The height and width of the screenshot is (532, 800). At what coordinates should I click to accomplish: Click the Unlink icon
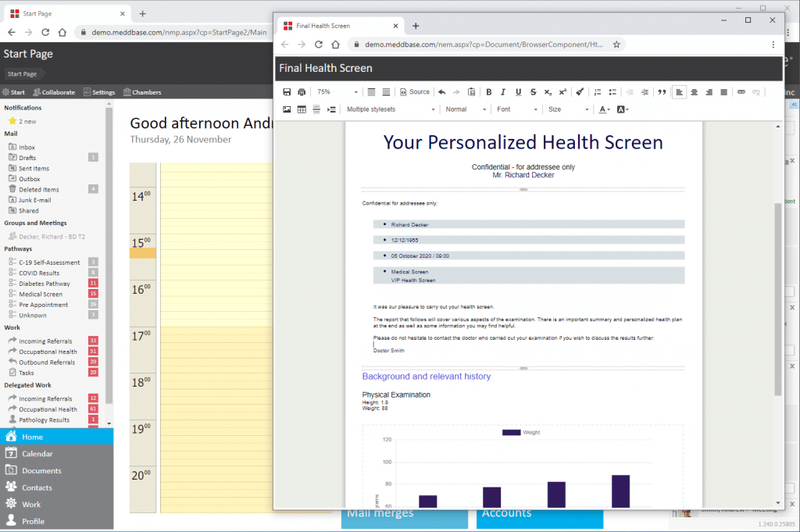coord(755,91)
